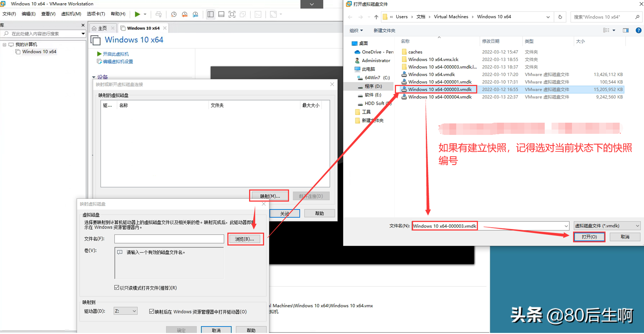Toggle the read-only mode checkbox
The width and height of the screenshot is (644, 334).
(117, 288)
